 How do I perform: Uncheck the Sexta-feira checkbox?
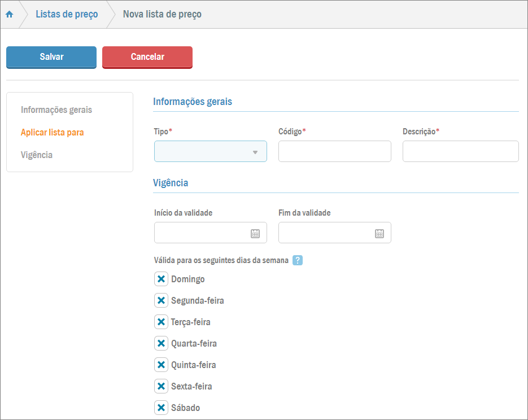pos(161,386)
